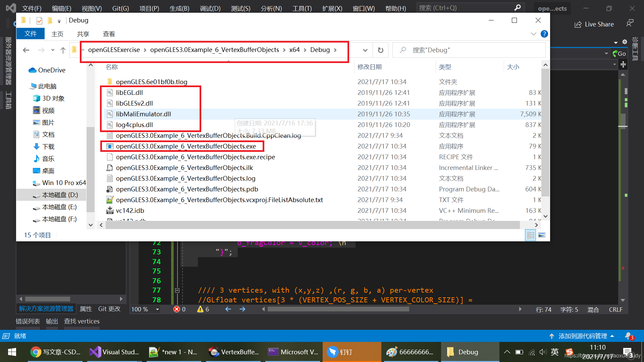Expand the Explorer ribbon chevron
Image resolution: width=644 pixels, height=362 pixels.
click(x=533, y=34)
